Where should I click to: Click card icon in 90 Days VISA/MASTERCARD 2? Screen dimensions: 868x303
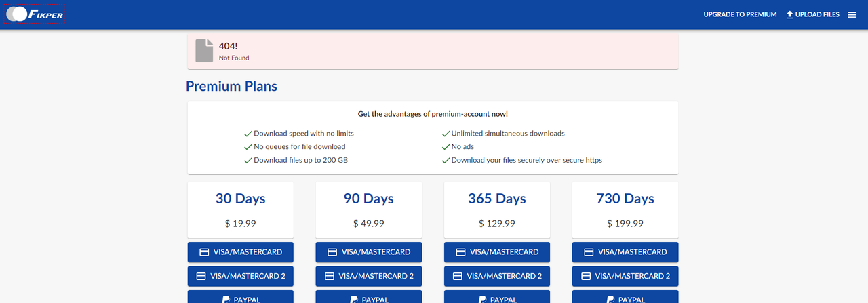[329, 277]
